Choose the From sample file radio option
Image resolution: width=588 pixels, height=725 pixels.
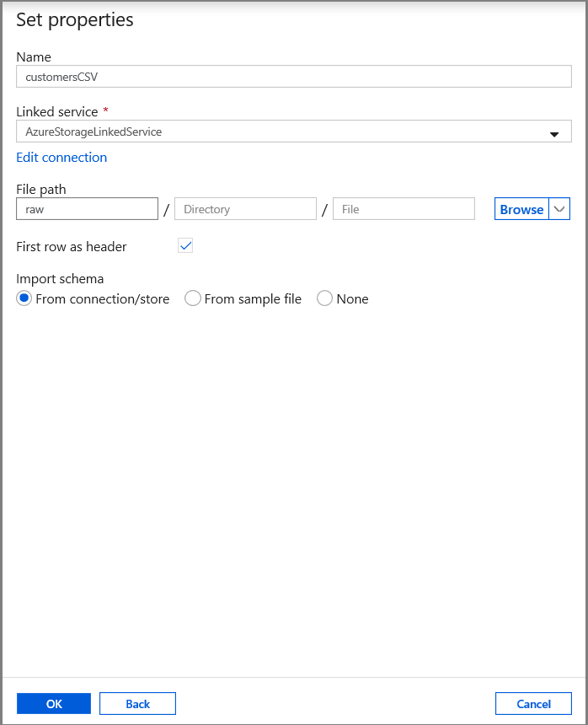point(193,298)
